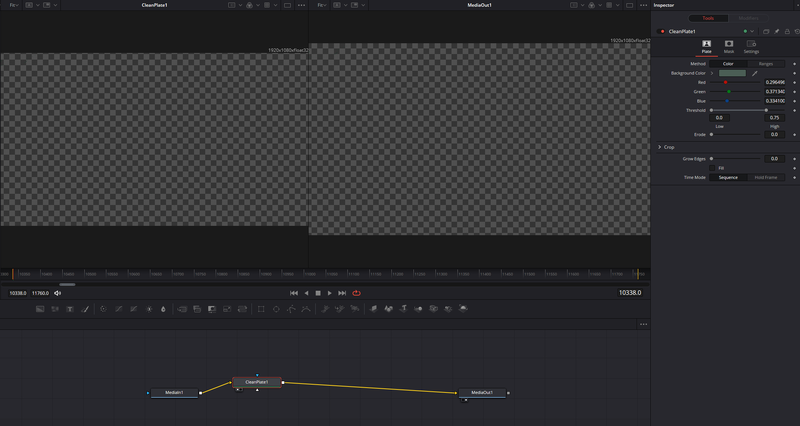Click the Background node tool in toolbar

point(40,309)
